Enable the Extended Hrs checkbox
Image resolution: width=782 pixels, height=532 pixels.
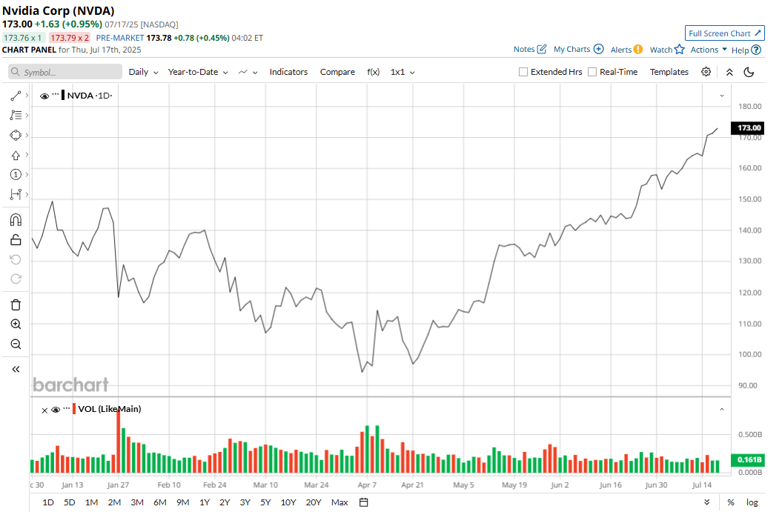(x=523, y=72)
